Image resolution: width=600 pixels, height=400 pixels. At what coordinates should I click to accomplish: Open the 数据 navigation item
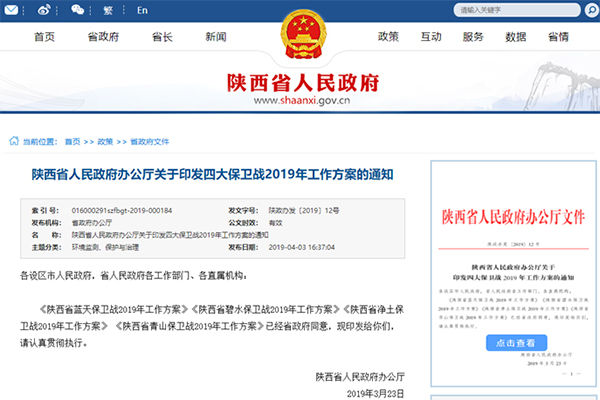point(516,37)
